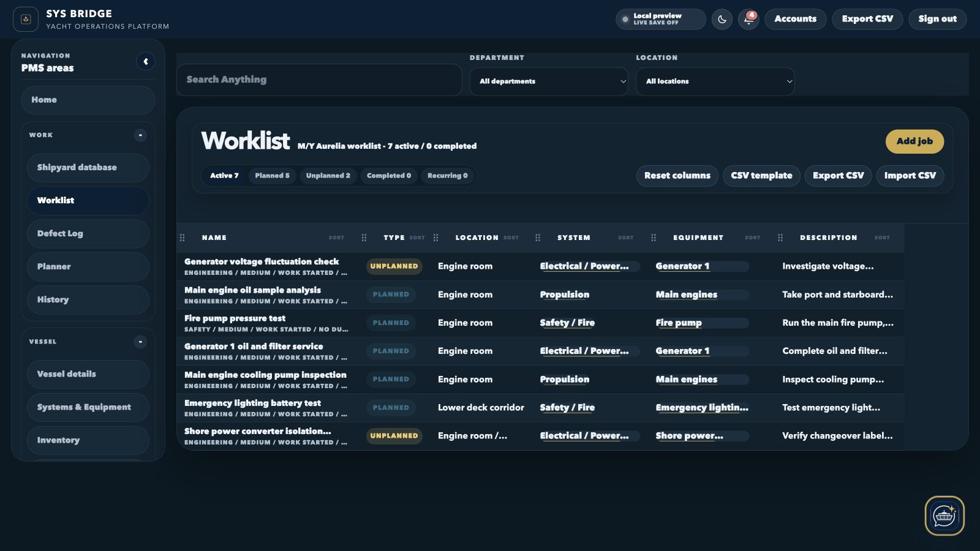Grab the Name column drag handle
Viewport: 980px width, 551px height.
tap(182, 238)
